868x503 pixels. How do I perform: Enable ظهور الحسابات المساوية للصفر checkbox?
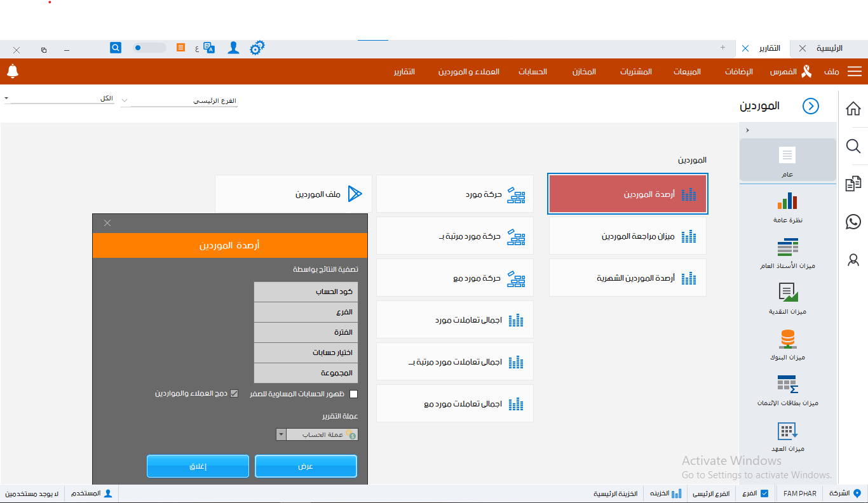[x=354, y=394]
